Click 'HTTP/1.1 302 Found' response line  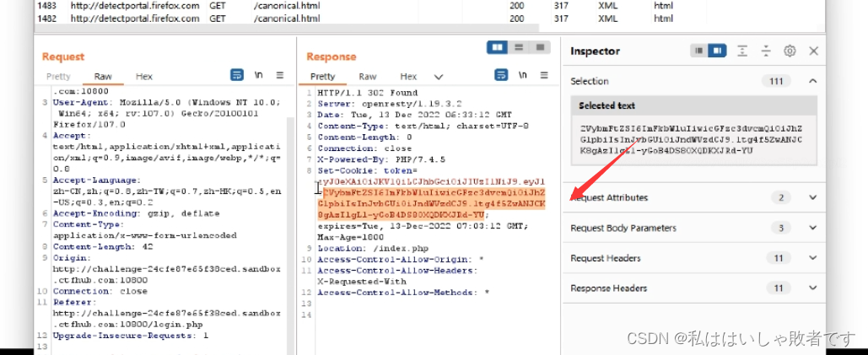click(368, 93)
